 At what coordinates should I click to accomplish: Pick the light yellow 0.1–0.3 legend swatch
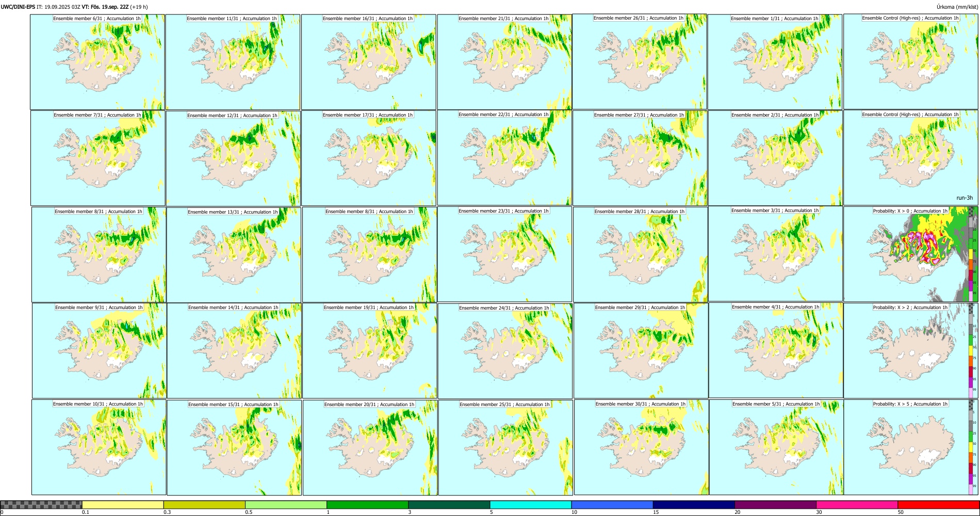tap(123, 505)
